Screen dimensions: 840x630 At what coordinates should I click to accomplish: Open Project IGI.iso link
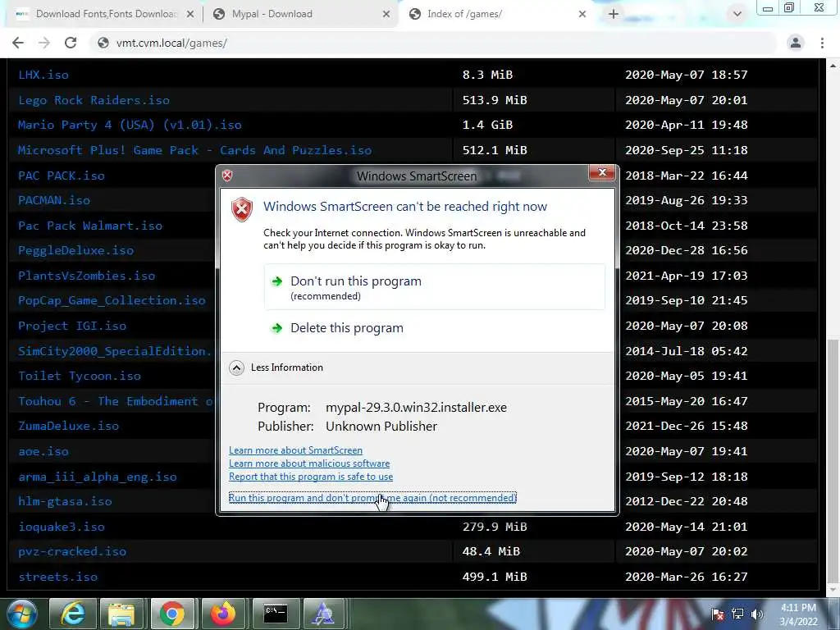coord(72,326)
